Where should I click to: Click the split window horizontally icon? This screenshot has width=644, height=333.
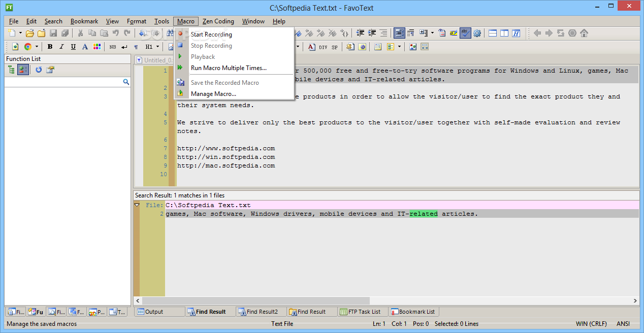(x=493, y=33)
